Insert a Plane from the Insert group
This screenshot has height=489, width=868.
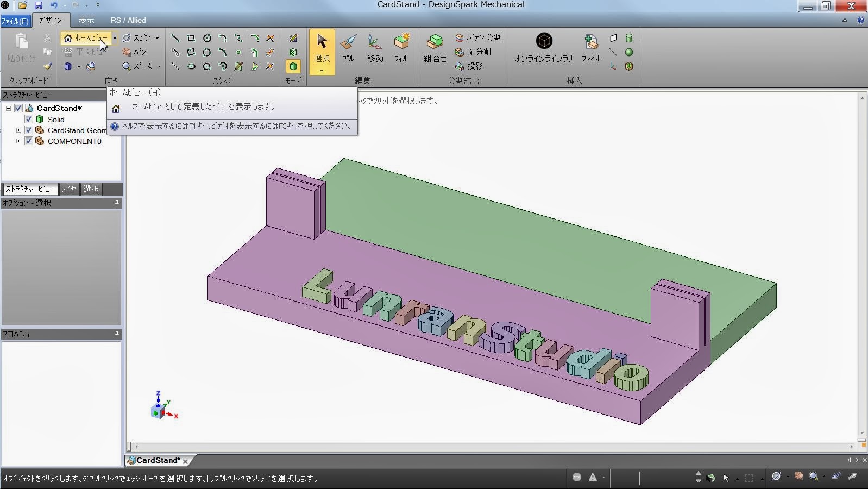613,38
